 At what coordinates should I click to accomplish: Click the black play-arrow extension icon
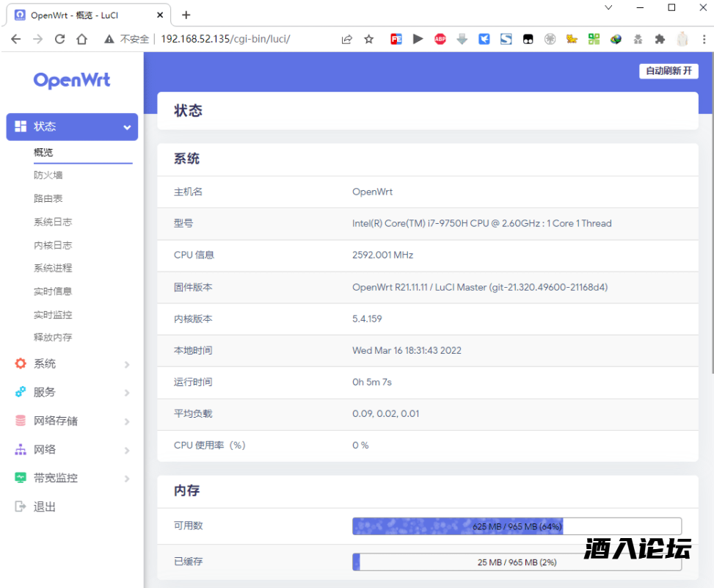[x=418, y=39]
